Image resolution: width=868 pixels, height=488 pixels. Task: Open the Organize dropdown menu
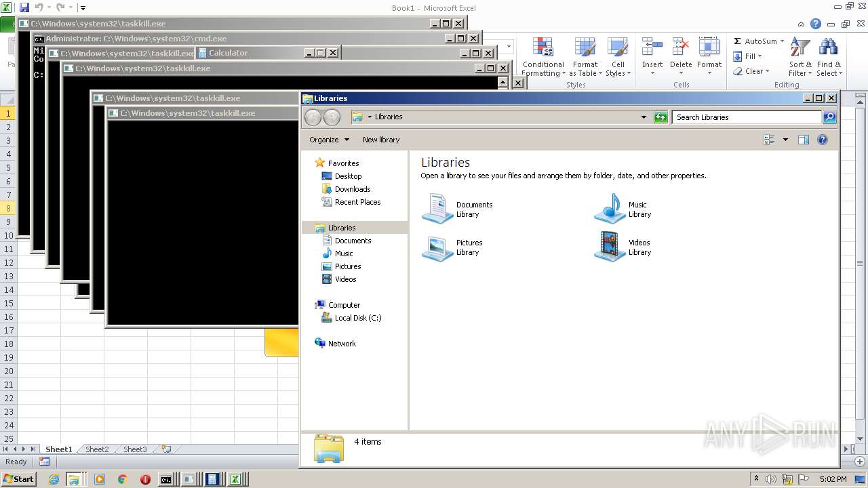point(329,140)
